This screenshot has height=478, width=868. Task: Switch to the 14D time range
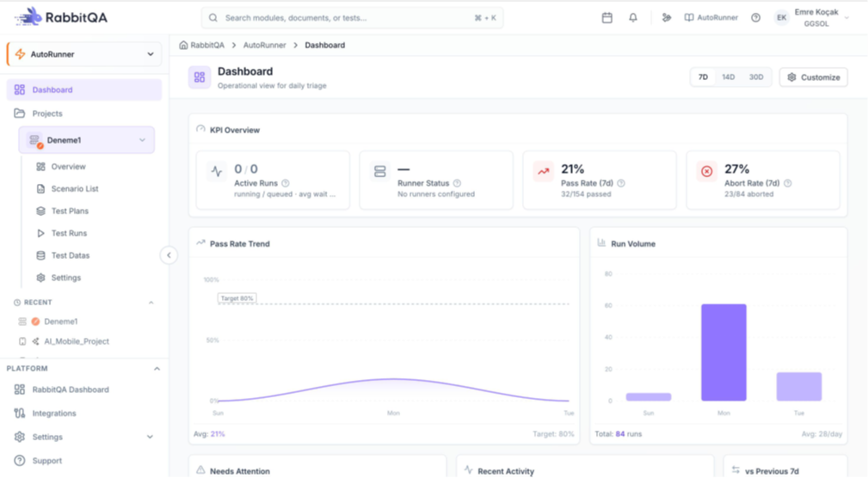click(728, 77)
